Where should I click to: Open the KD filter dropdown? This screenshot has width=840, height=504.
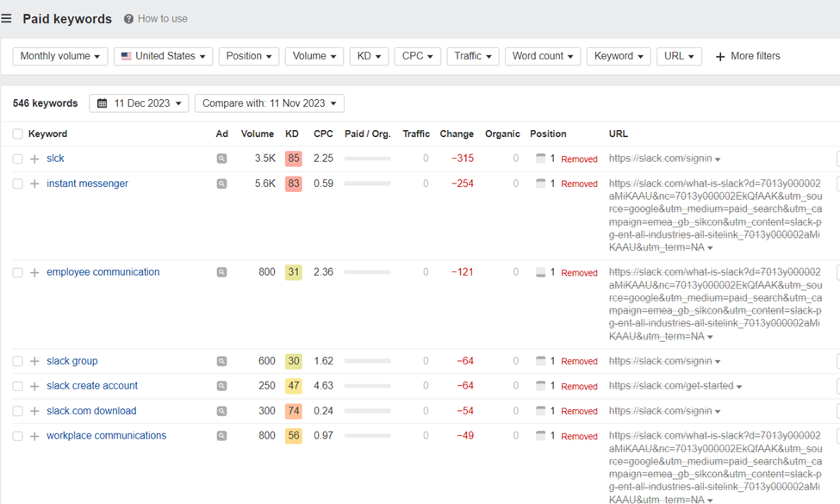(x=369, y=56)
